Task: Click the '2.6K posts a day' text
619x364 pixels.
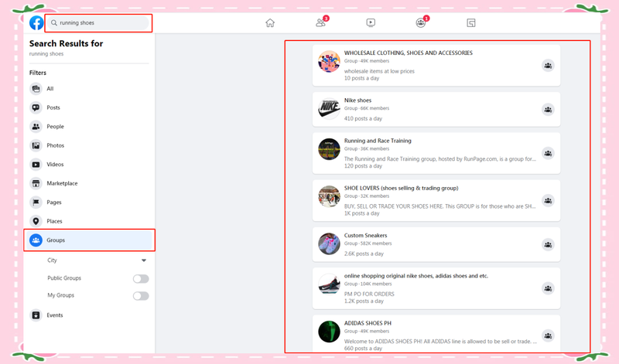Action: coord(364,254)
